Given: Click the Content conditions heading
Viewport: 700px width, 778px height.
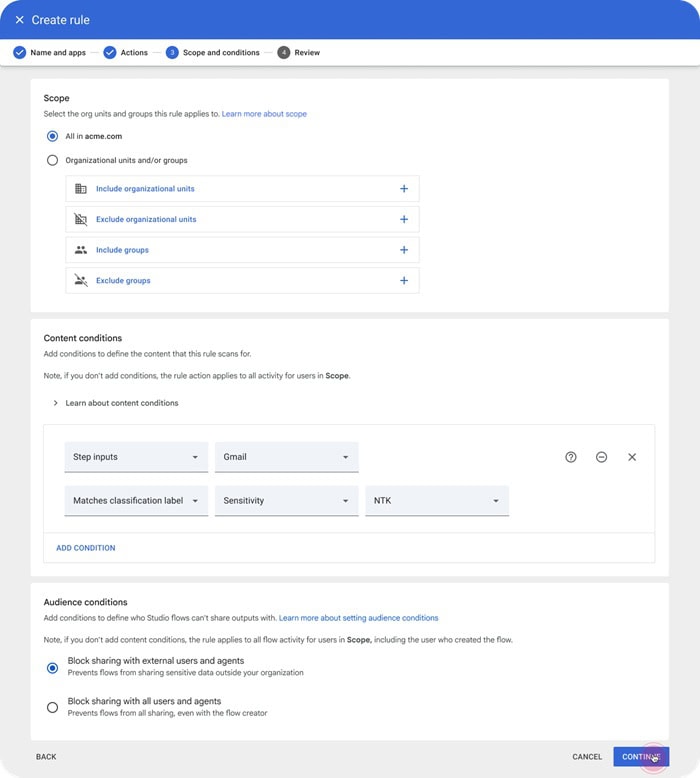Looking at the screenshot, I should click(x=83, y=338).
